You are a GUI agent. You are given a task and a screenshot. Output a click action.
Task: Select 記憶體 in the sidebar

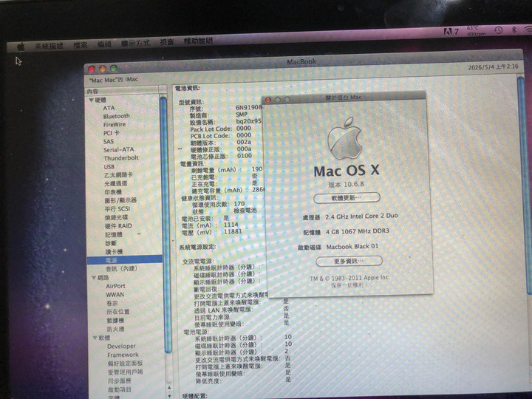pos(114,234)
